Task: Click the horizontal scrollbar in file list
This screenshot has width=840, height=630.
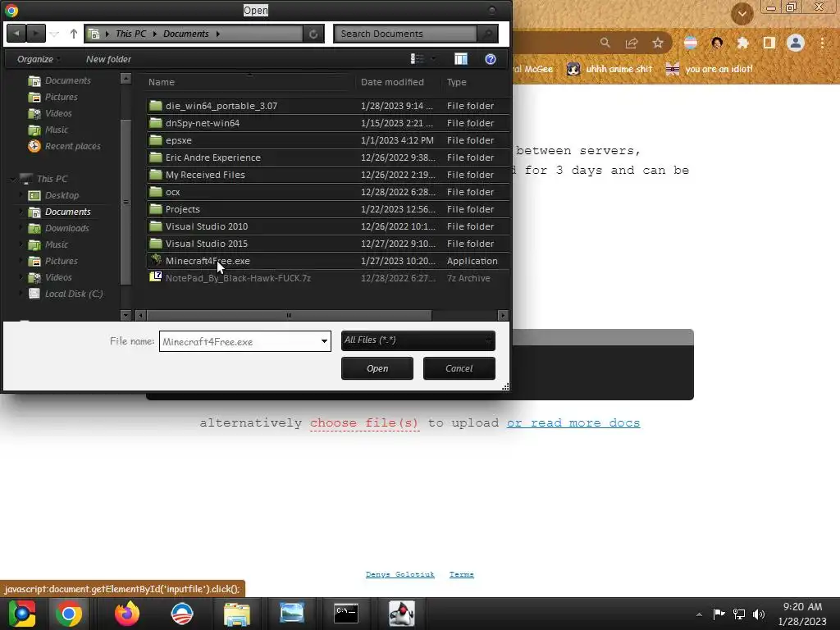Action: pos(289,315)
